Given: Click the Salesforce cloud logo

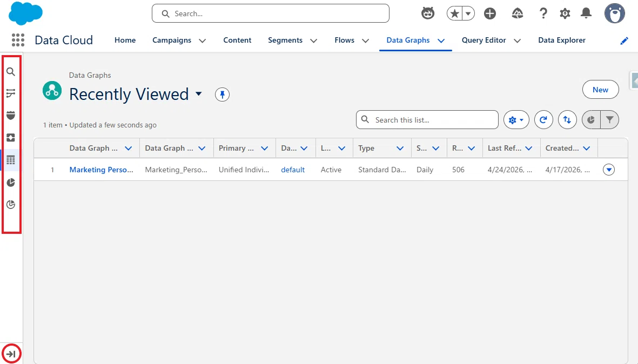Looking at the screenshot, I should pos(25,13).
